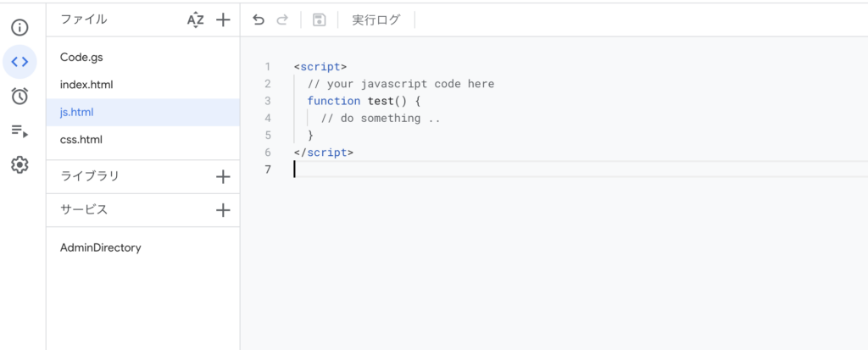Click the undo arrow in toolbar
The height and width of the screenshot is (350, 868).
(259, 20)
